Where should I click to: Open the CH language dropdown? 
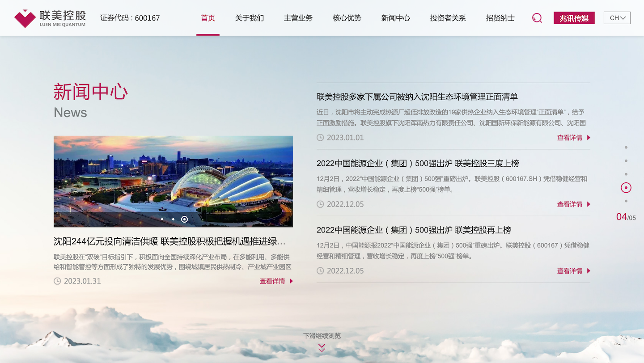(617, 18)
